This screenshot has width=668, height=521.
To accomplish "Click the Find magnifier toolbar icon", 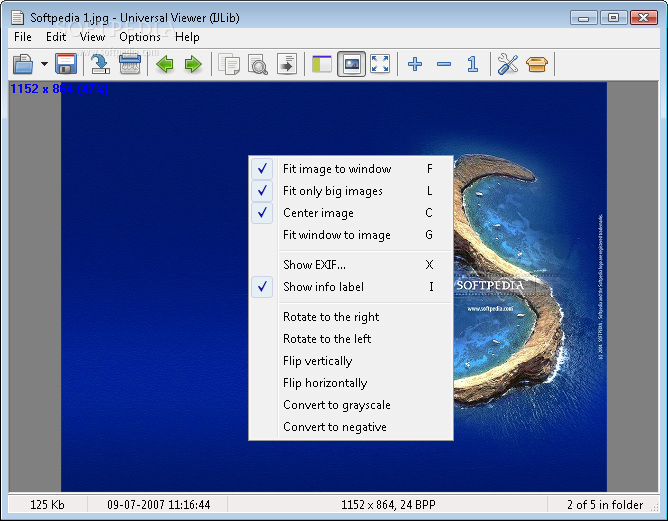I will tap(258, 64).
